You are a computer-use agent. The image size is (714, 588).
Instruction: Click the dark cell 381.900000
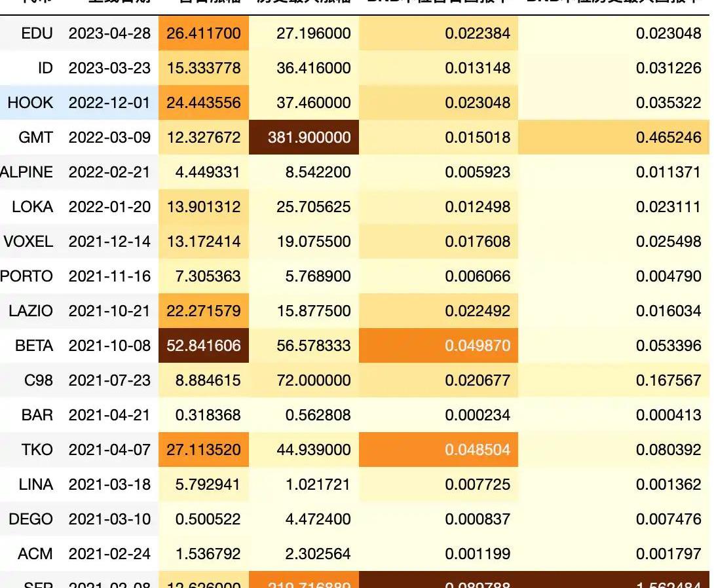309,137
